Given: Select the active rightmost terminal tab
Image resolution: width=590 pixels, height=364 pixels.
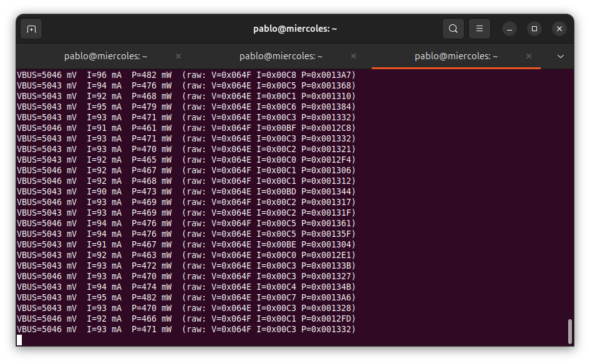Looking at the screenshot, I should coord(456,55).
